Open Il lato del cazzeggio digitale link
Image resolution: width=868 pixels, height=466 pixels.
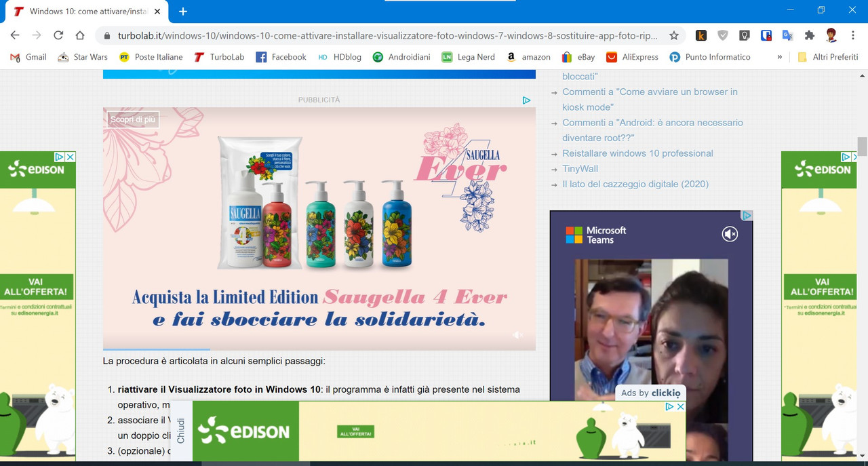point(635,184)
